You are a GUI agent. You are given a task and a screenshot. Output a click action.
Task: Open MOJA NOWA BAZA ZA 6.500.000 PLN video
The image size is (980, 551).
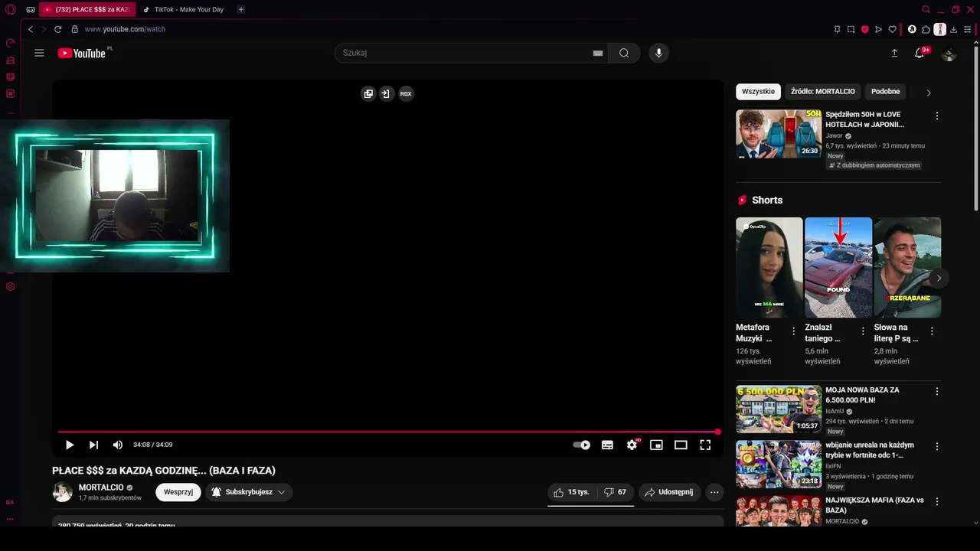click(x=862, y=395)
